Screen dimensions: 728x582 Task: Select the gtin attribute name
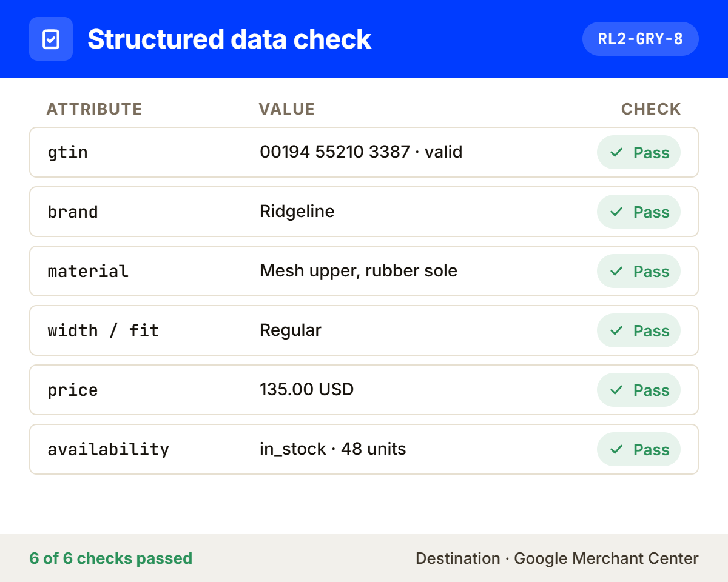pos(68,152)
